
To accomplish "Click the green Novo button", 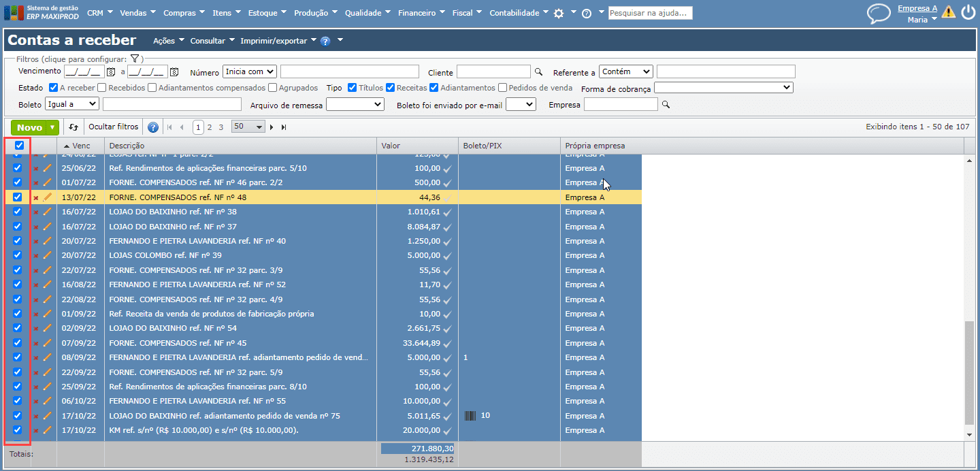I will (29, 127).
